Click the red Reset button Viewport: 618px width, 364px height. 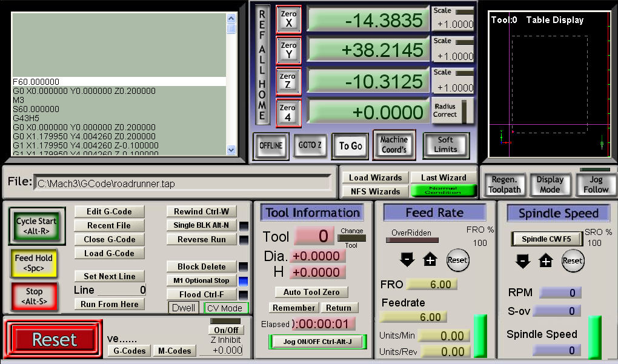coord(55,340)
